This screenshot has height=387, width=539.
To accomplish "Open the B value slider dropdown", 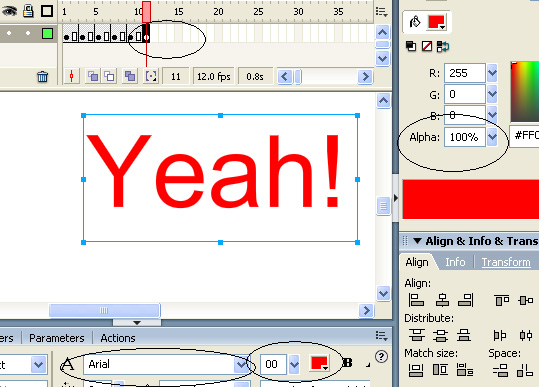I will tap(492, 114).
